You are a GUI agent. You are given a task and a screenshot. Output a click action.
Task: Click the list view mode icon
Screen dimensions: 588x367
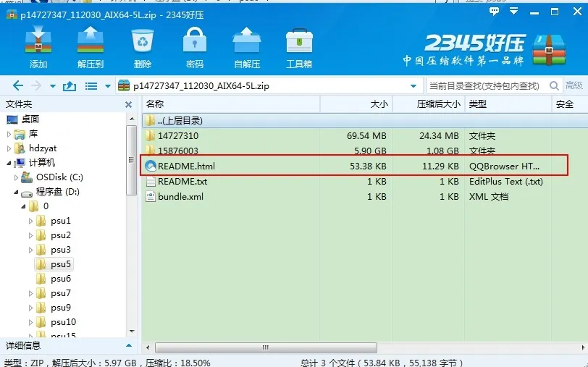tap(91, 86)
